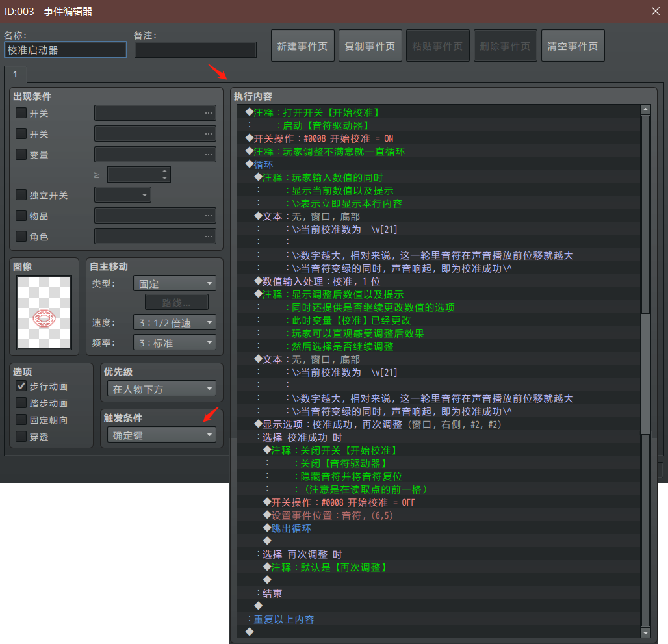
Task: Select the 显示选项：校准成功, 再次调整 line
Action: [439, 424]
